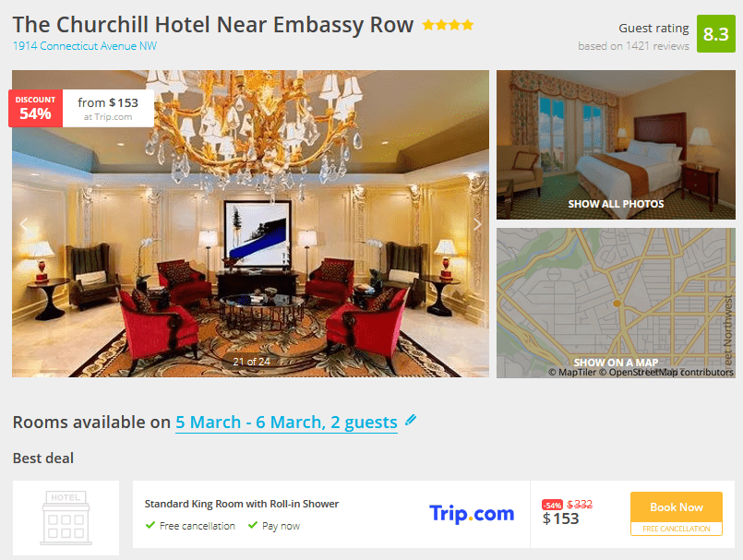Go to previous photo with left arrow
The height and width of the screenshot is (560, 743).
point(24,224)
